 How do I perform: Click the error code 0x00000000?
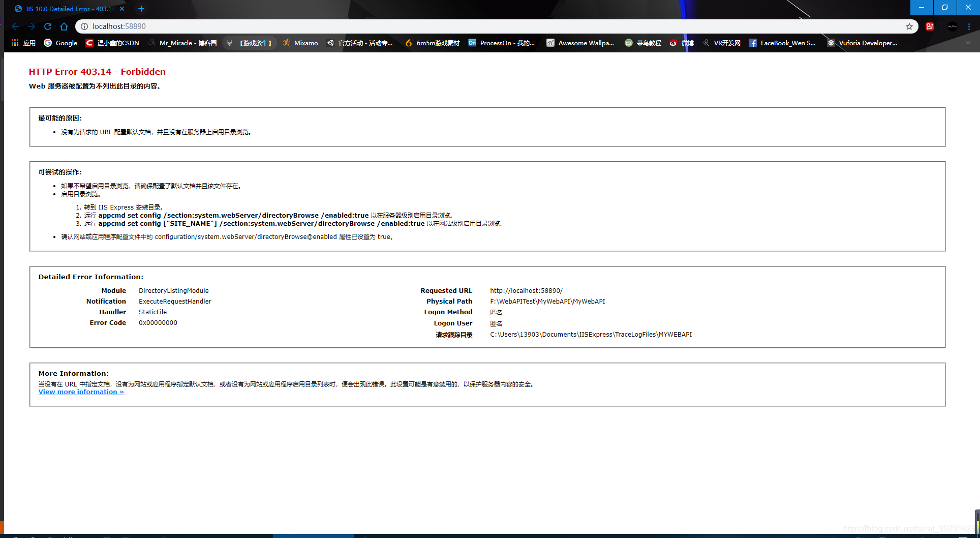(158, 323)
